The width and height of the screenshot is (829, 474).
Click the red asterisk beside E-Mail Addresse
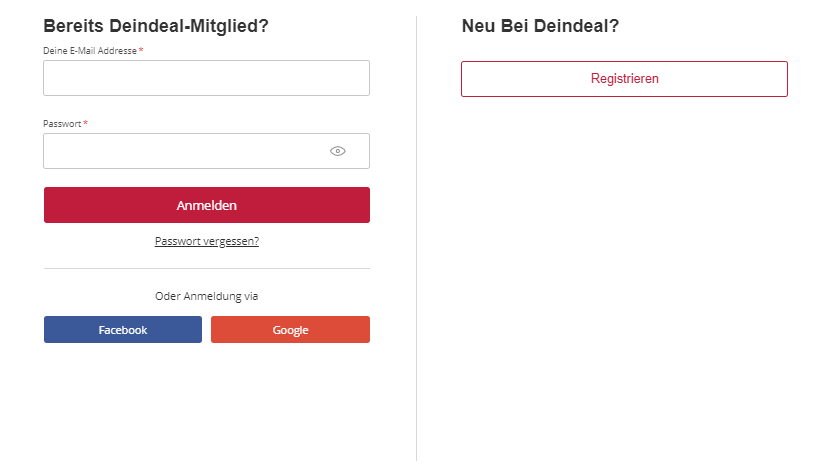[x=141, y=50]
